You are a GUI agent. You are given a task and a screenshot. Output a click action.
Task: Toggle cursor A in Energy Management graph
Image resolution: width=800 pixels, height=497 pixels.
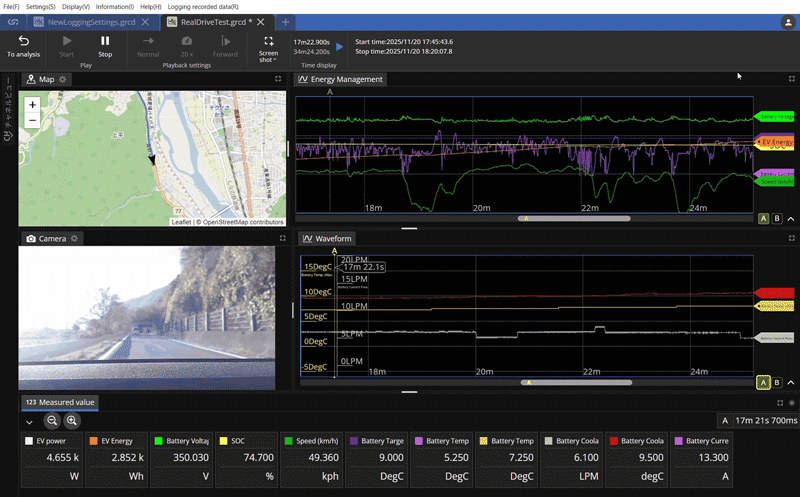pyautogui.click(x=763, y=218)
